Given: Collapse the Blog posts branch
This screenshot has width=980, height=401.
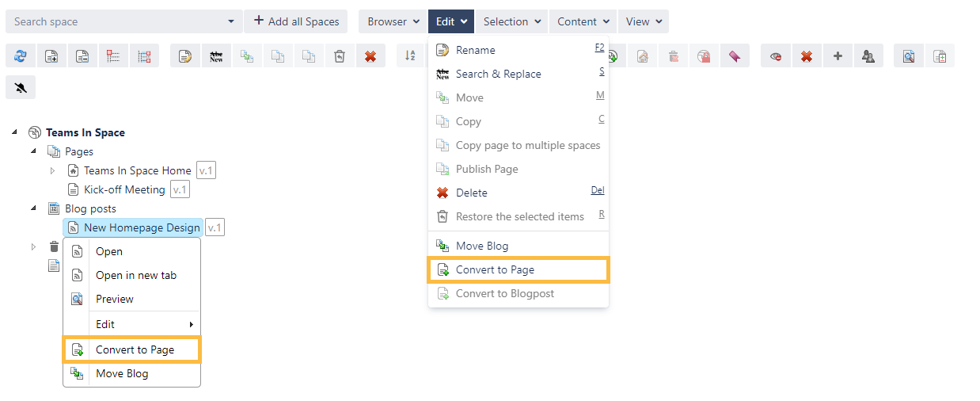Looking at the screenshot, I should tap(33, 208).
